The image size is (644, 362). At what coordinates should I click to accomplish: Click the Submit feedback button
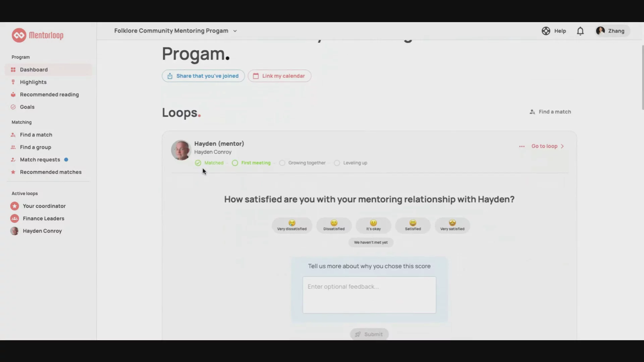(x=369, y=334)
